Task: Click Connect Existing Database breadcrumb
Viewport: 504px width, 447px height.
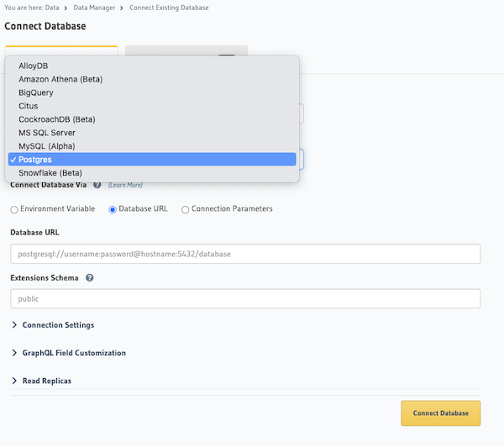Action: [x=169, y=8]
